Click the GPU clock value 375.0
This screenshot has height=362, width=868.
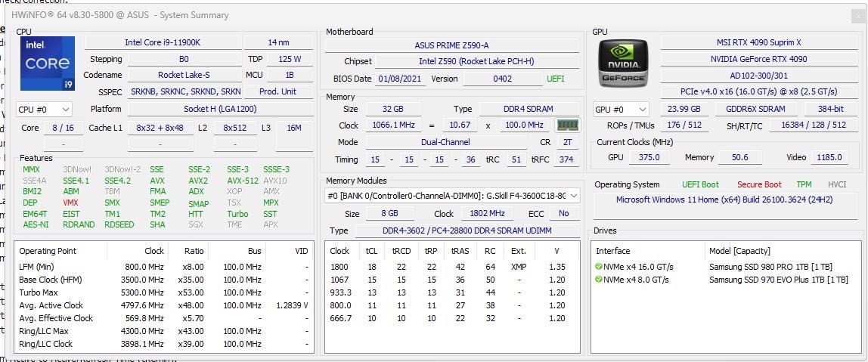pos(649,158)
